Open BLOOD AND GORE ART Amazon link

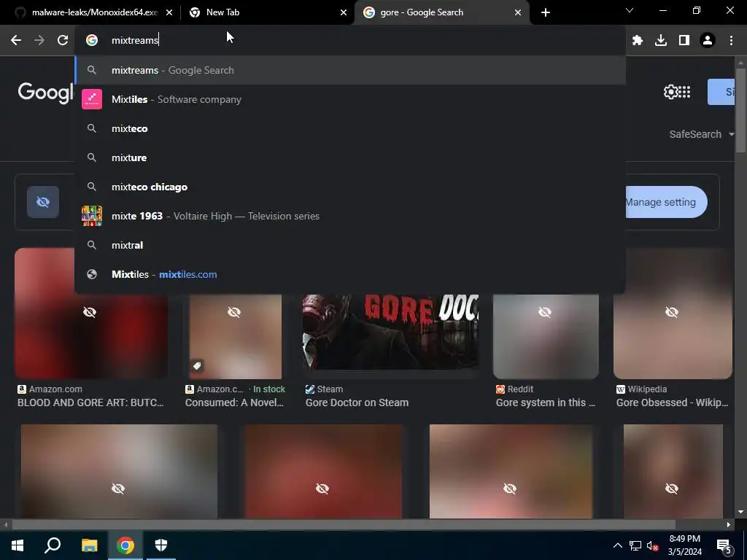(x=90, y=402)
